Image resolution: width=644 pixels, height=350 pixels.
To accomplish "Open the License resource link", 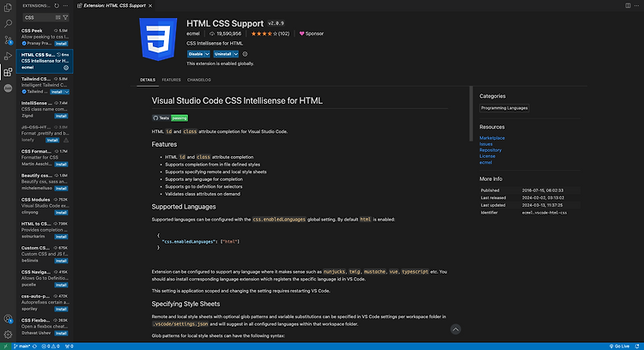I will pyautogui.click(x=487, y=156).
